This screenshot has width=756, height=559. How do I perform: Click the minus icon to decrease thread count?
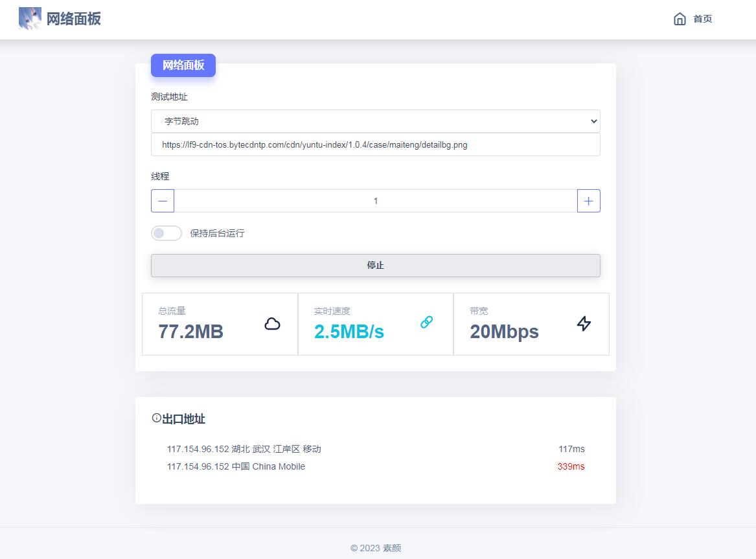coord(162,201)
